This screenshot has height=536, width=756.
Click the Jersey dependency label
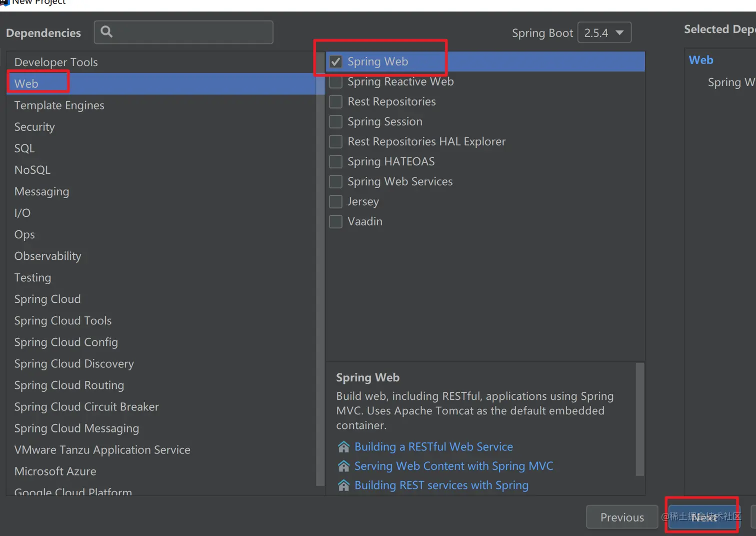click(x=363, y=202)
